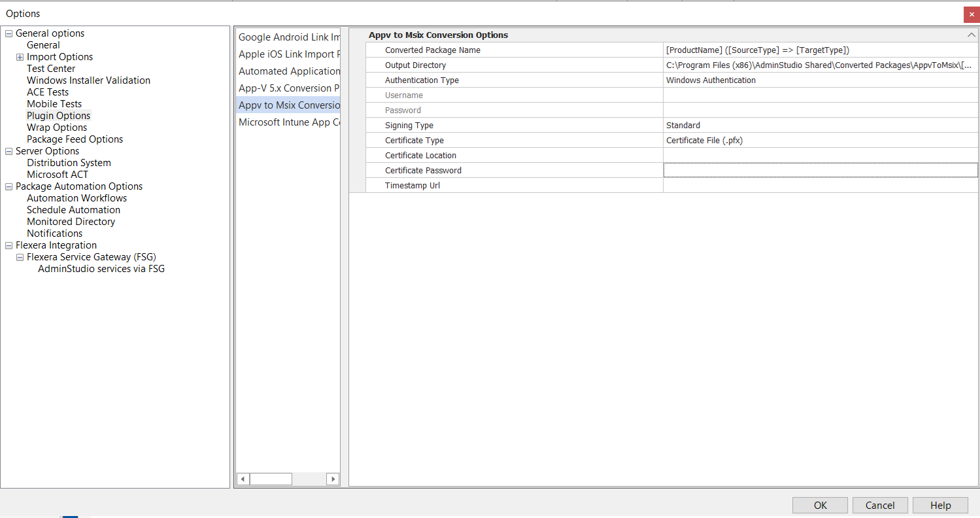This screenshot has width=980, height=518.
Task: Collapse the Flexera Service Gateway (FSG) node
Action: pyautogui.click(x=20, y=256)
